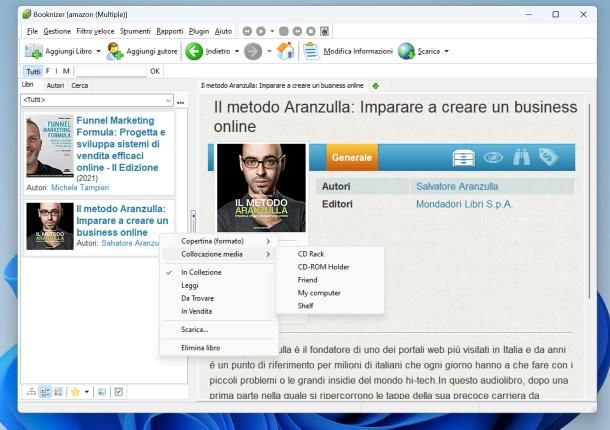The width and height of the screenshot is (610, 430).
Task: Open the Rapporti menu
Action: tap(170, 31)
